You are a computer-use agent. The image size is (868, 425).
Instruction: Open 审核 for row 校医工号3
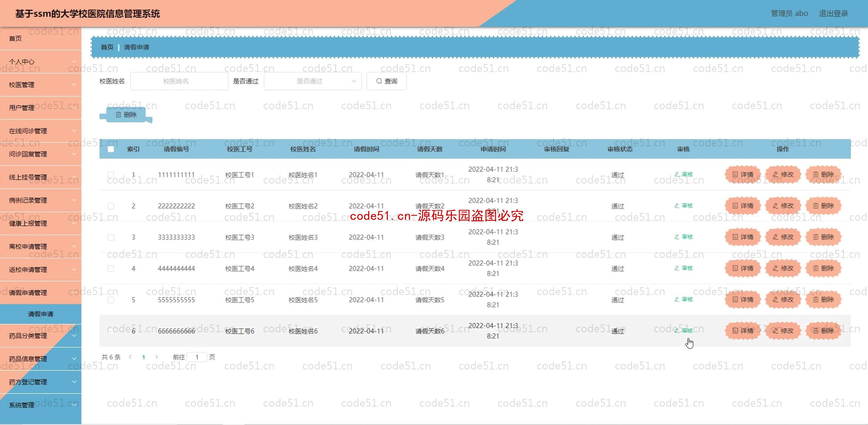click(684, 237)
